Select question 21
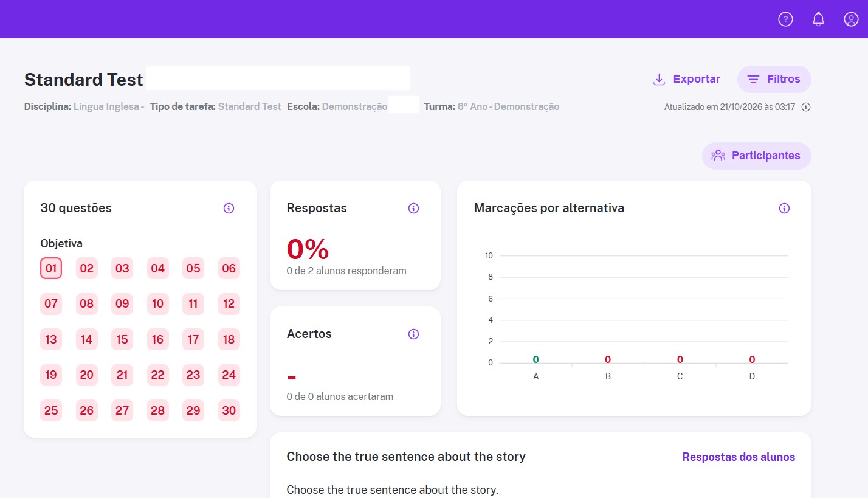Screen dimensions: 868x498 pyautogui.click(x=122, y=375)
